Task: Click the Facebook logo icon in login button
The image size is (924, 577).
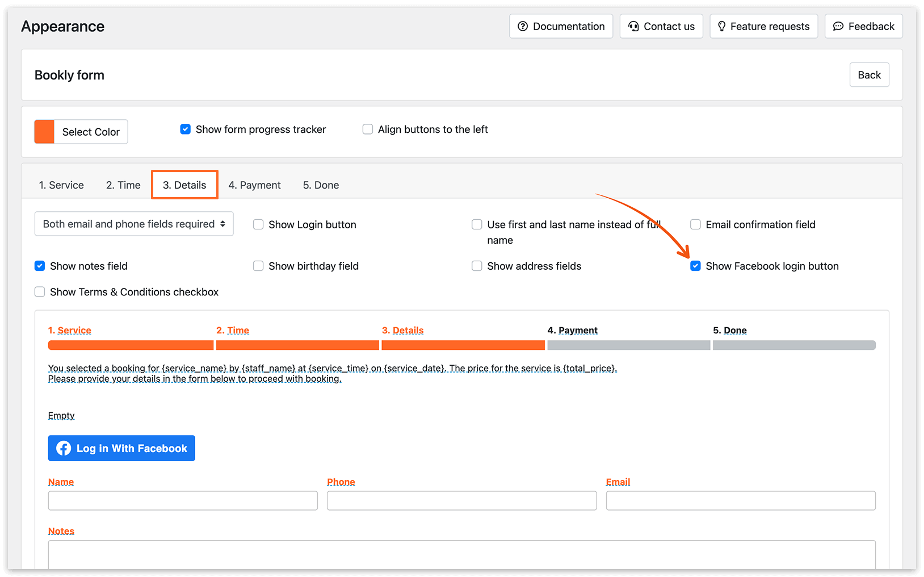Action: (x=64, y=448)
